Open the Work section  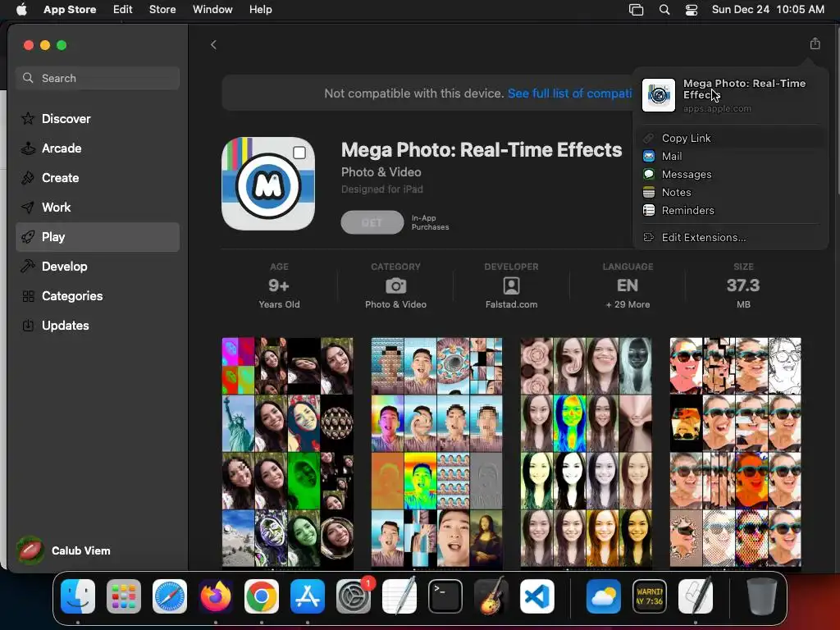(98, 208)
